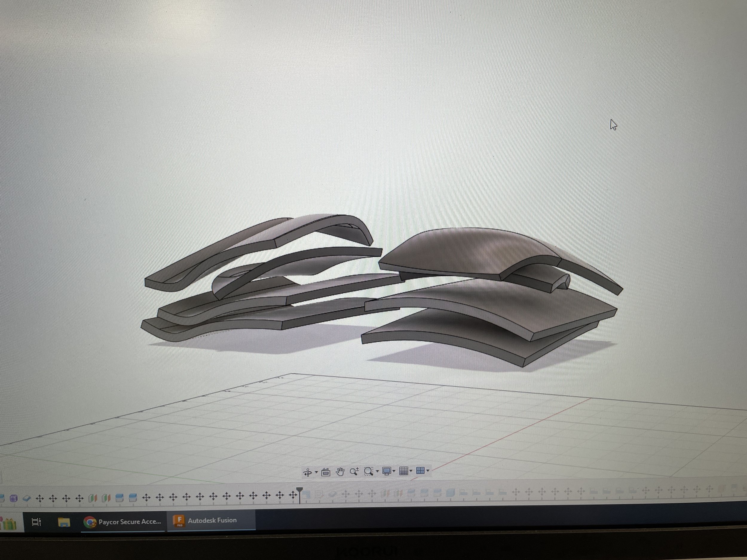Select Move feature immediately left of timeline marker
Image resolution: width=747 pixels, height=560 pixels.
click(293, 495)
